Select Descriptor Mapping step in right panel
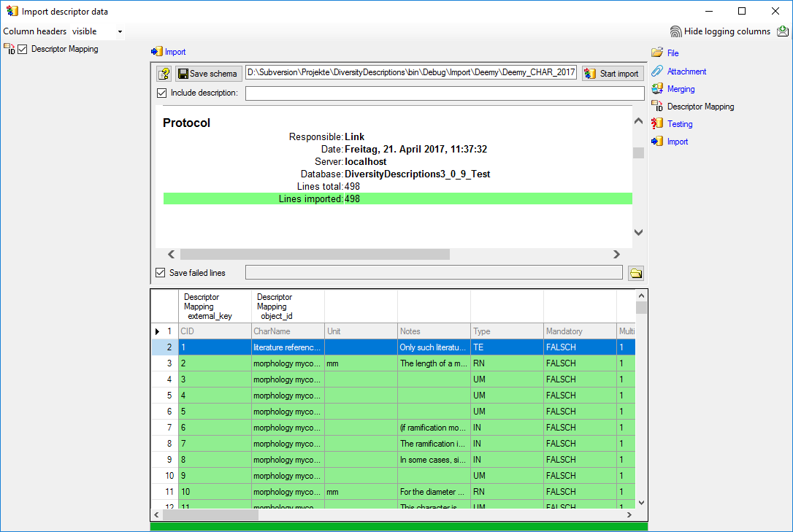793x532 pixels. pos(700,107)
